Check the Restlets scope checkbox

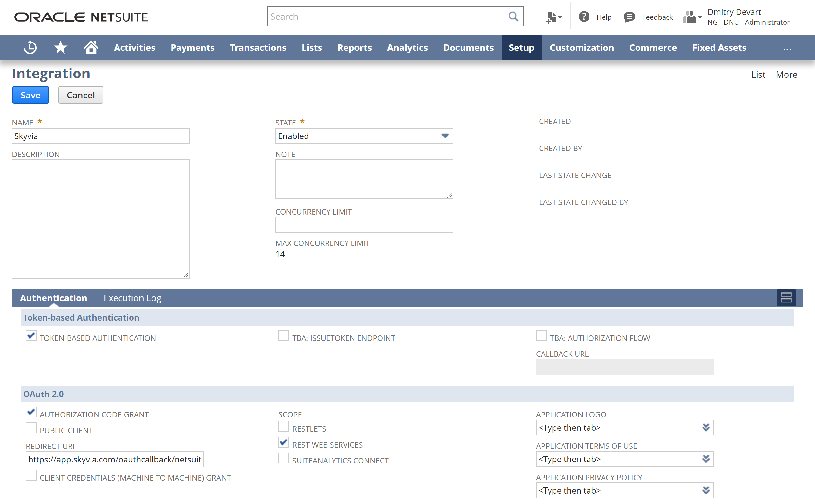pyautogui.click(x=283, y=426)
